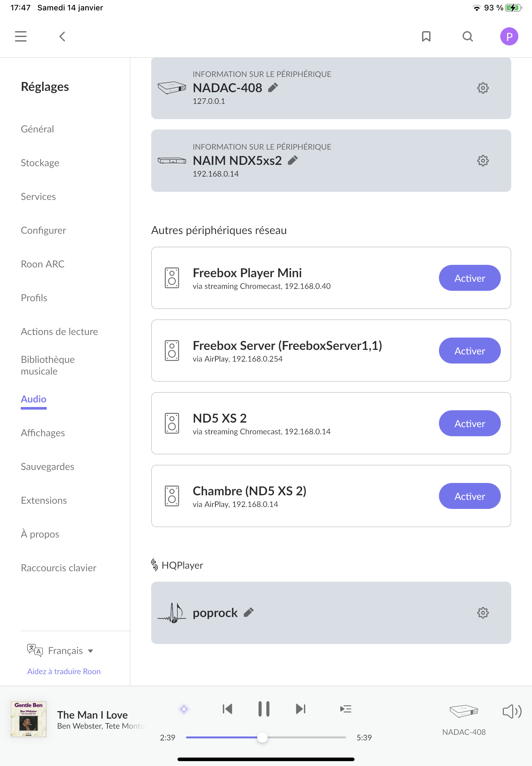Switch to the Roon ARC settings tab

pyautogui.click(x=43, y=264)
